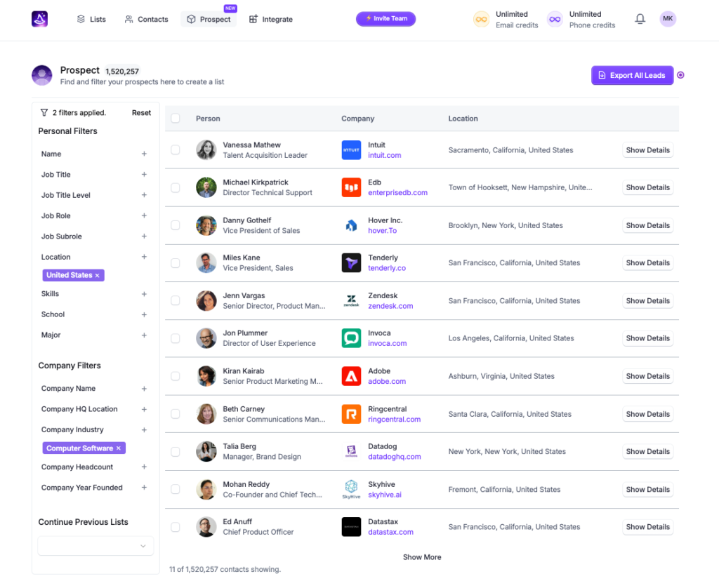Show details for Beth Carney
The image size is (719, 588).
(647, 414)
